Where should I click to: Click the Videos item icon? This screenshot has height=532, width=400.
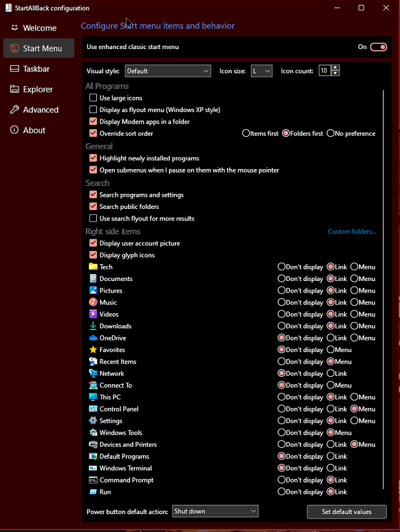point(93,314)
